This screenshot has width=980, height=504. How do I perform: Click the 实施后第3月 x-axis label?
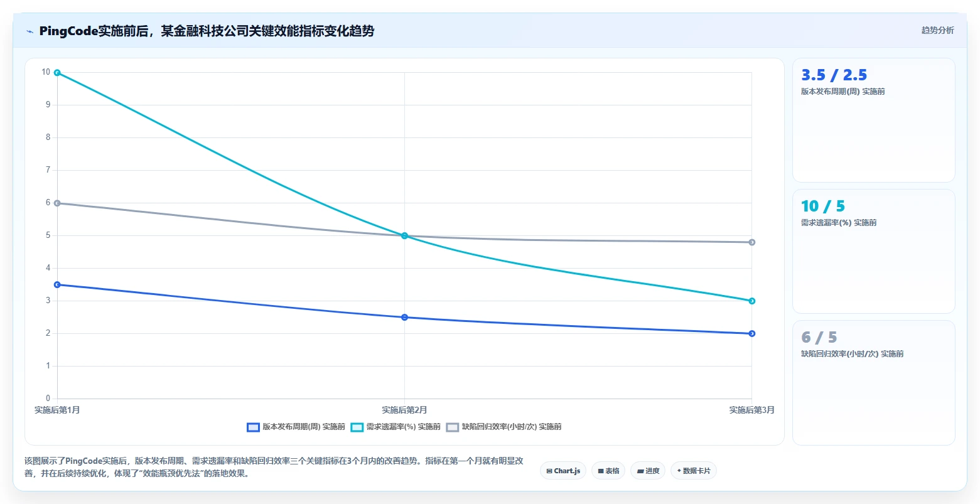coord(751,410)
